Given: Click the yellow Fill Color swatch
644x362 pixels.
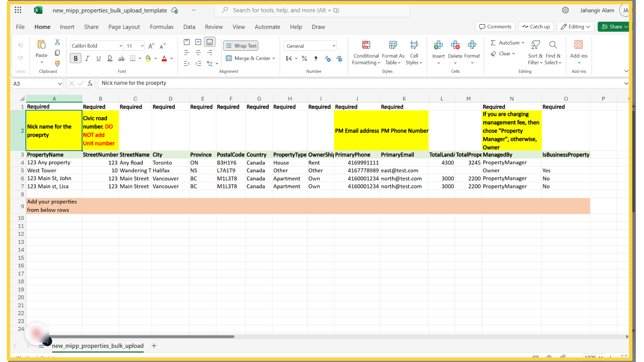Looking at the screenshot, I should [148, 58].
